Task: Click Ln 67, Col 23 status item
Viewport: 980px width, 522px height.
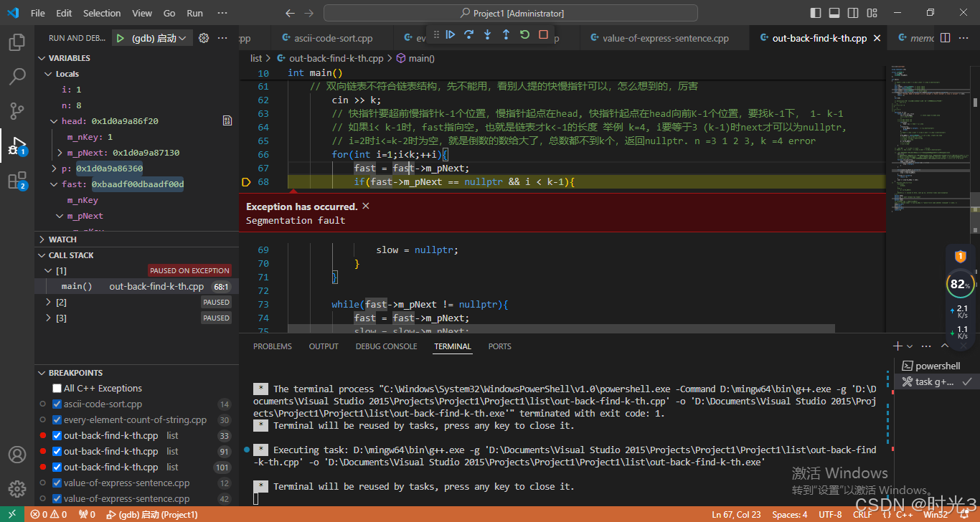Action: pyautogui.click(x=736, y=514)
